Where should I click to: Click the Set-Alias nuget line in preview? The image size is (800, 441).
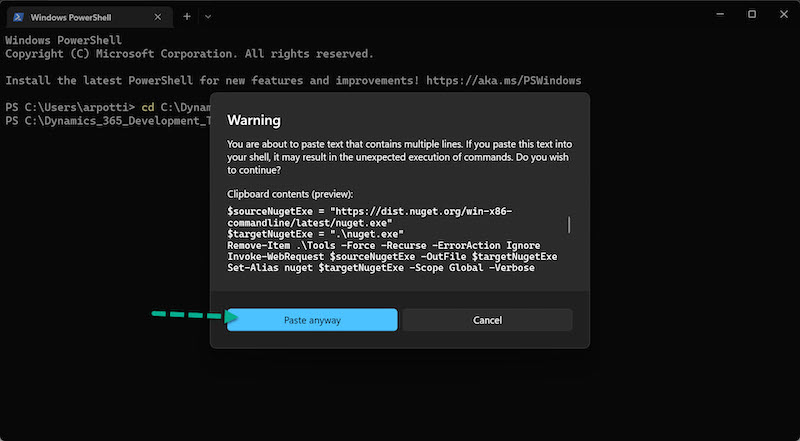(381, 267)
